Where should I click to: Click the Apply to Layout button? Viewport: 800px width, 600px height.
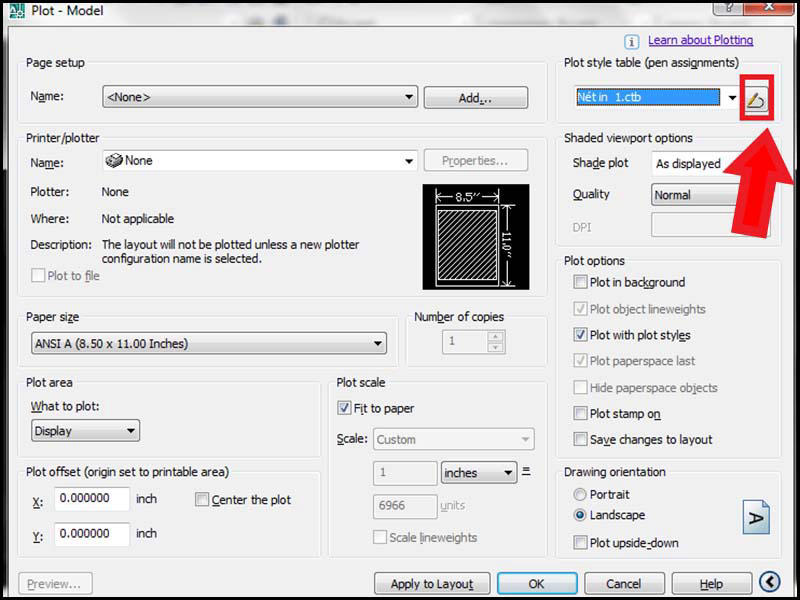(x=432, y=584)
